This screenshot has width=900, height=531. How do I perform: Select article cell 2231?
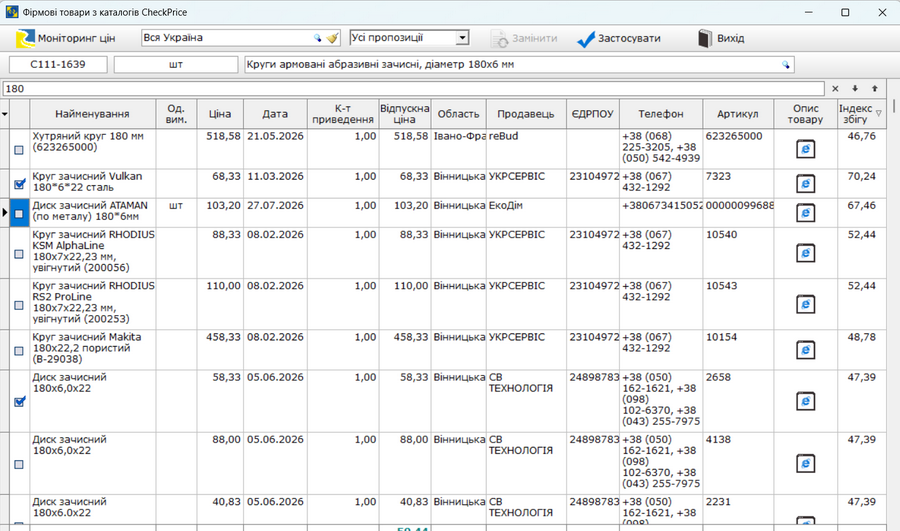pos(738,509)
